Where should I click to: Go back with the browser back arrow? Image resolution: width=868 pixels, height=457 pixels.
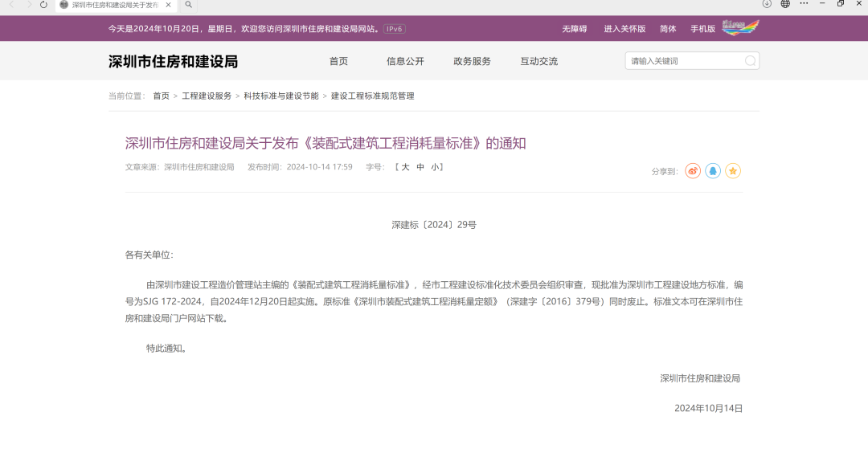11,5
